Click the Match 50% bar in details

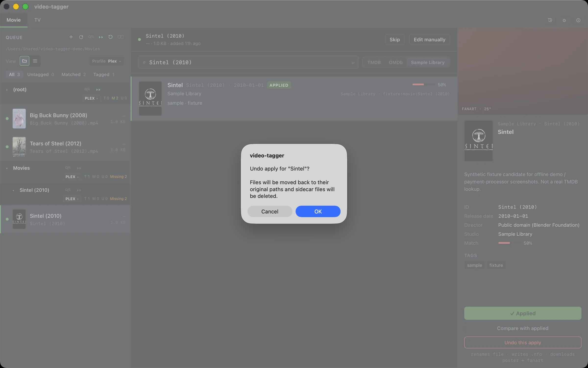pos(510,243)
